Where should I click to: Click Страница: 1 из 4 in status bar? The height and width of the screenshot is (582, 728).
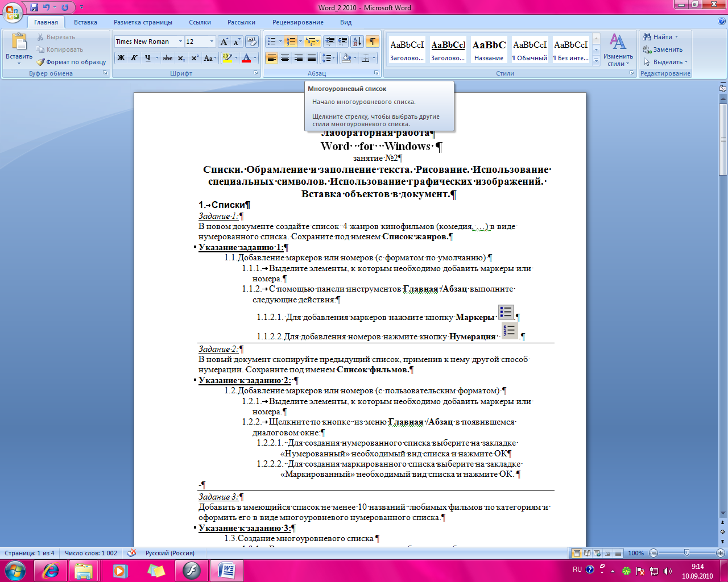pos(30,553)
